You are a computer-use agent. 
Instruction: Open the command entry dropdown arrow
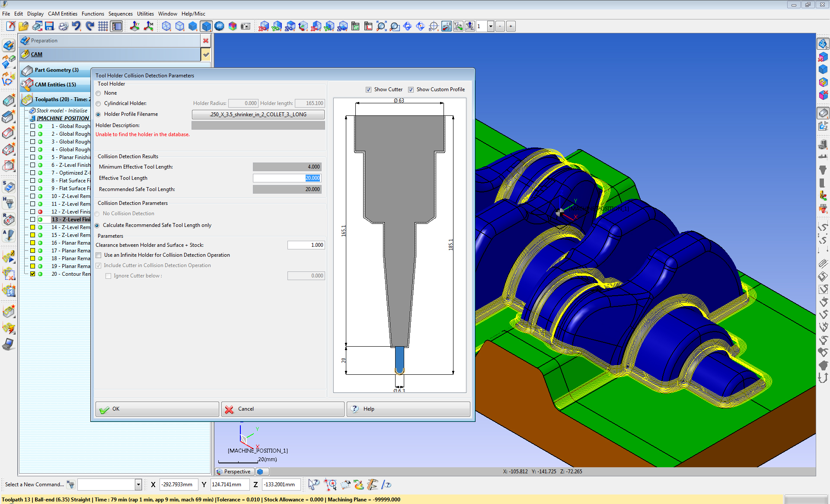(x=138, y=485)
